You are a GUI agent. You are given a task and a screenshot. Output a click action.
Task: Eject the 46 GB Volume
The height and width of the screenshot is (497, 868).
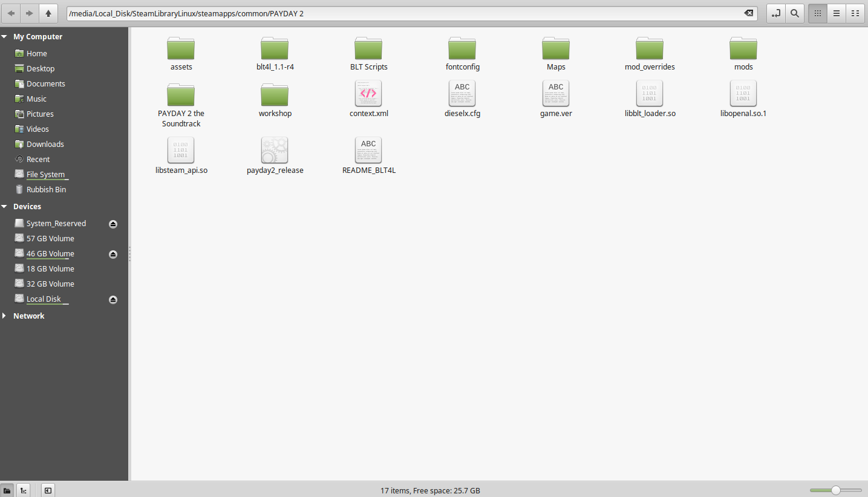[x=113, y=255]
